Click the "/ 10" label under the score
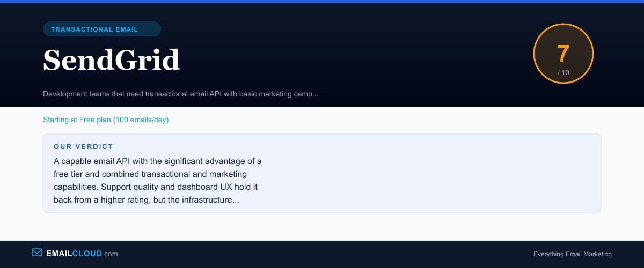This screenshot has width=644, height=268. coord(563,72)
